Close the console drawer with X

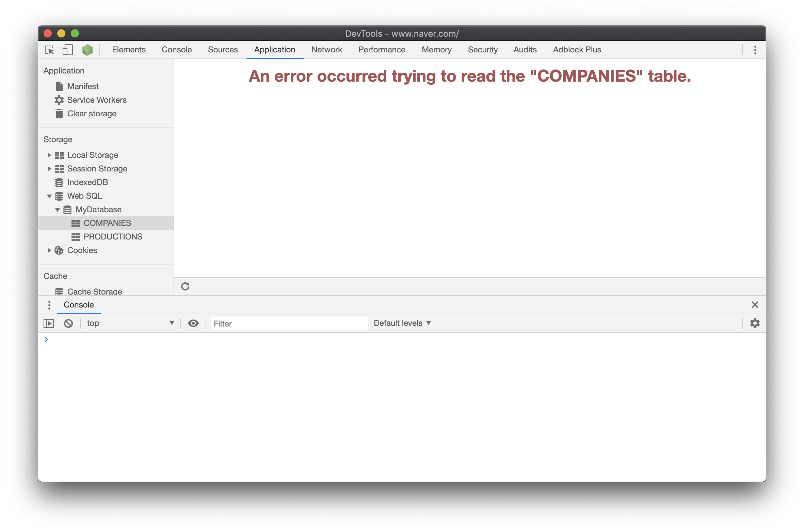click(755, 305)
